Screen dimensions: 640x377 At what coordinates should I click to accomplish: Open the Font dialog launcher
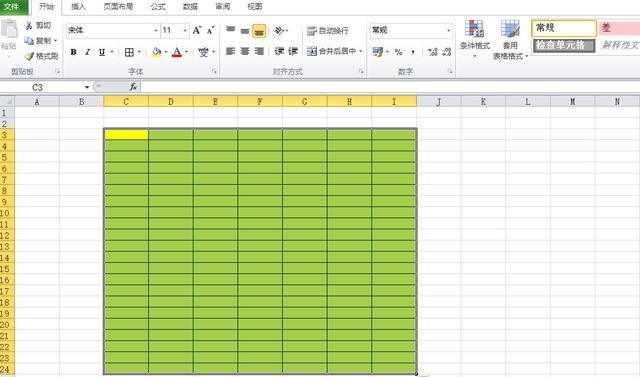coord(214,71)
